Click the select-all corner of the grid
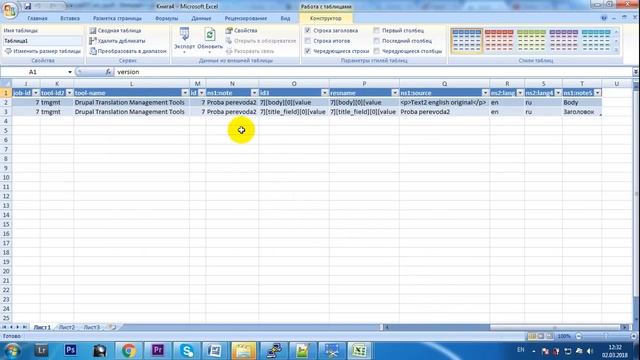 (x=6, y=84)
